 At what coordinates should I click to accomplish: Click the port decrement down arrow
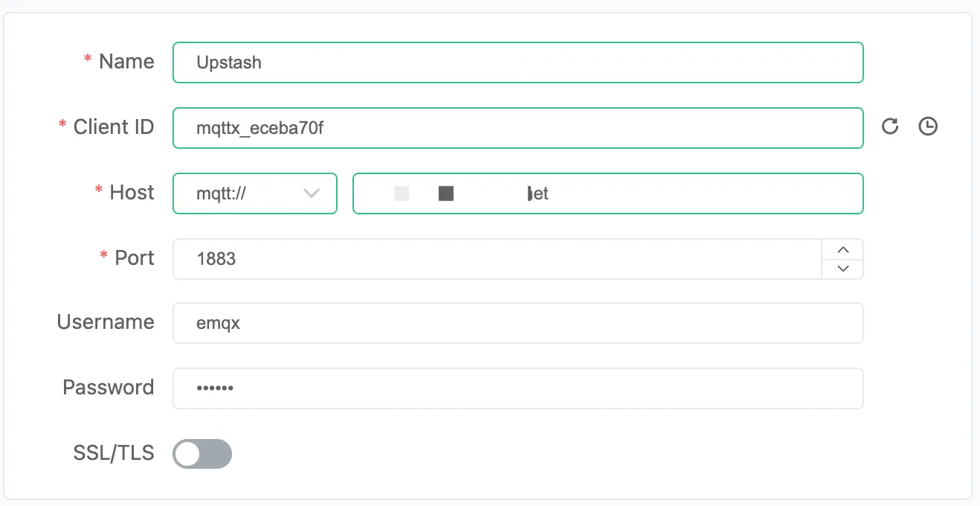tap(842, 269)
